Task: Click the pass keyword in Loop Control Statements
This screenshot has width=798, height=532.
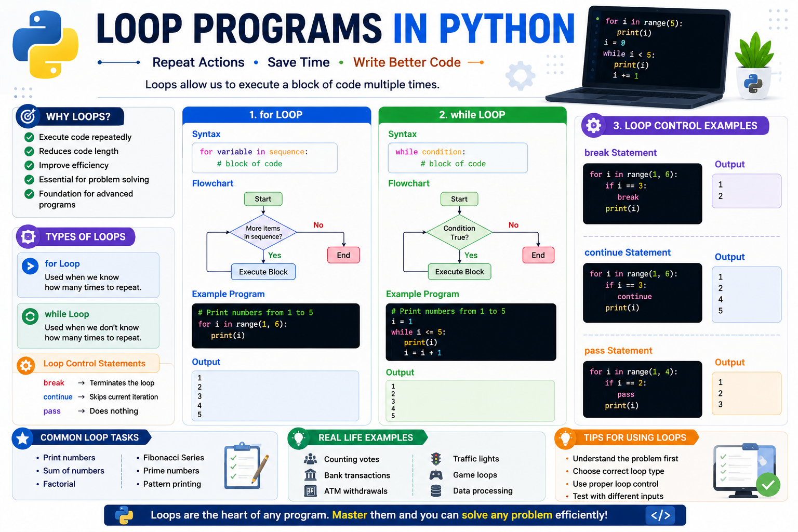Action: [x=52, y=411]
